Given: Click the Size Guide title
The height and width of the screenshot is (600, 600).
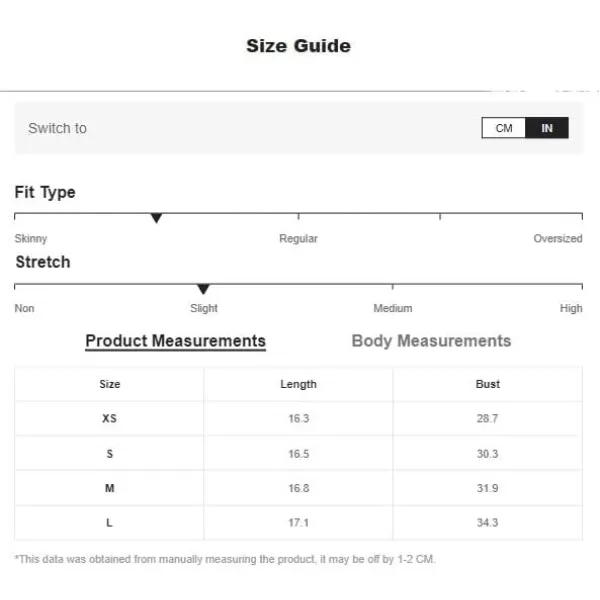Looking at the screenshot, I should 298,46.
